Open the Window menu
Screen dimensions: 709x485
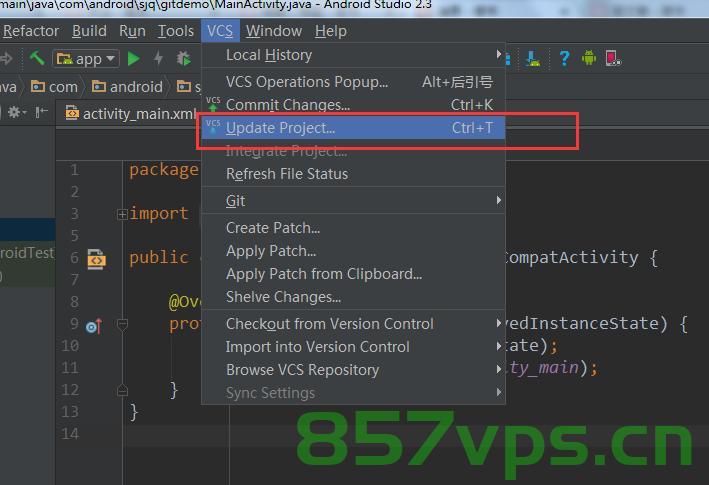pyautogui.click(x=274, y=31)
